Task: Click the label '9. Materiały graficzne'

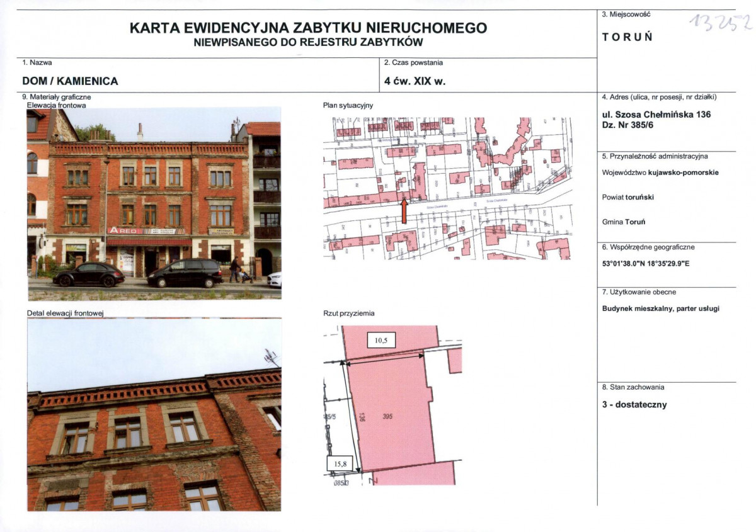Action: tap(57, 97)
